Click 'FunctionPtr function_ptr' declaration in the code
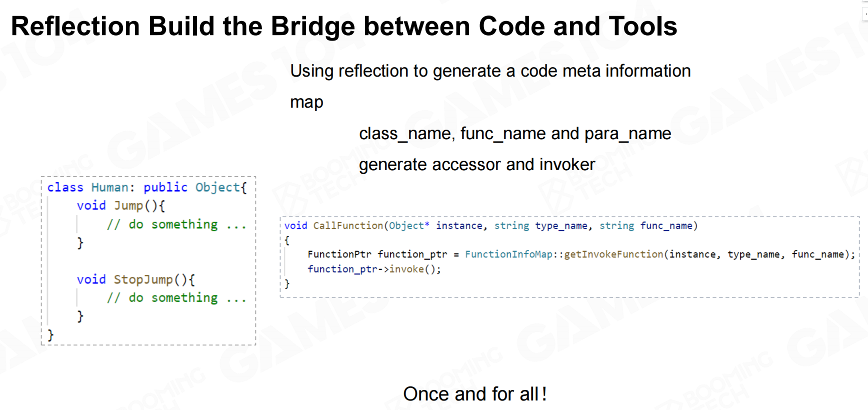The image size is (868, 410). coord(377,254)
